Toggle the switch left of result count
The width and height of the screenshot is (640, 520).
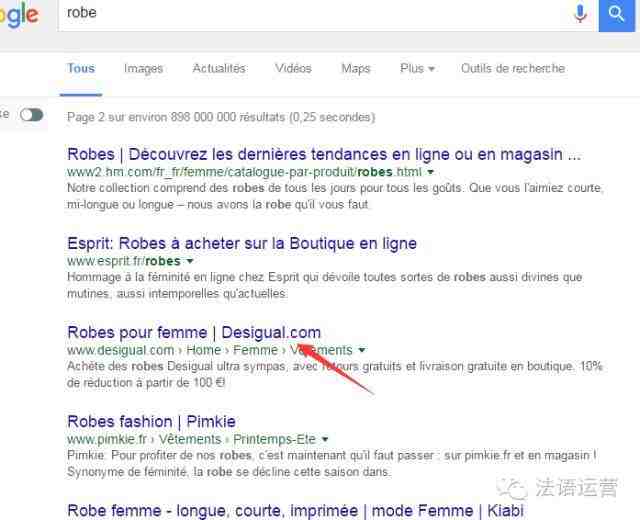pyautogui.click(x=31, y=115)
